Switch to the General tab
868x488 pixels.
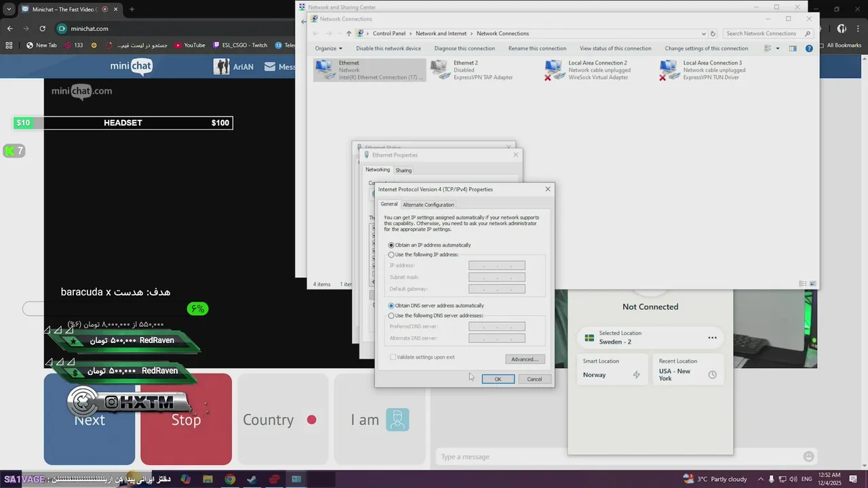pos(389,204)
